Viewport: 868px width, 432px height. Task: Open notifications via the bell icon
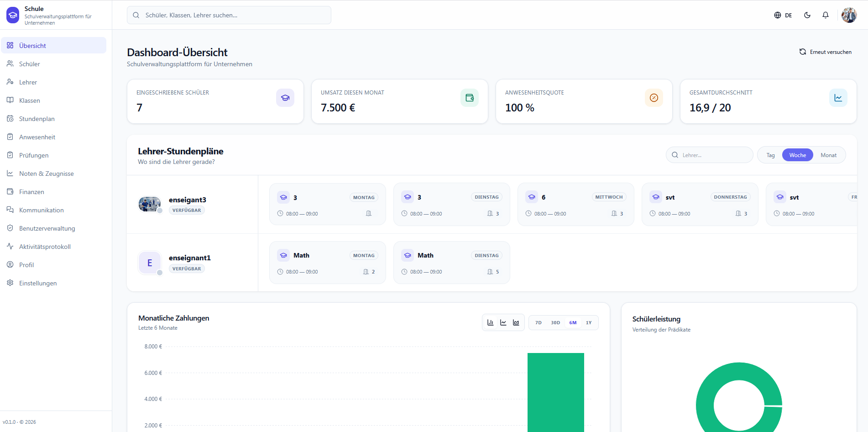826,15
